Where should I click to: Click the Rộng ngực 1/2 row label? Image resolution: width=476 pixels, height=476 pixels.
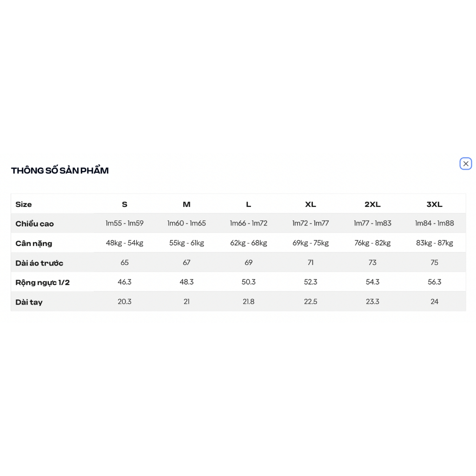[42, 283]
